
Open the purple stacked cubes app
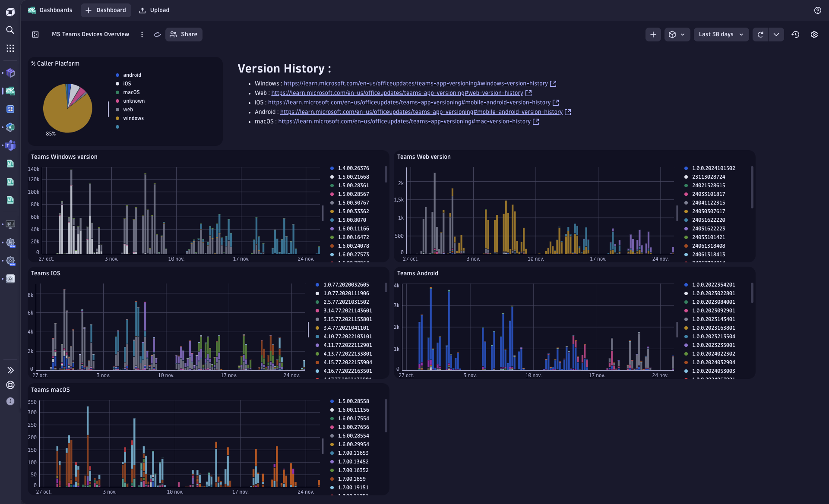point(10,73)
